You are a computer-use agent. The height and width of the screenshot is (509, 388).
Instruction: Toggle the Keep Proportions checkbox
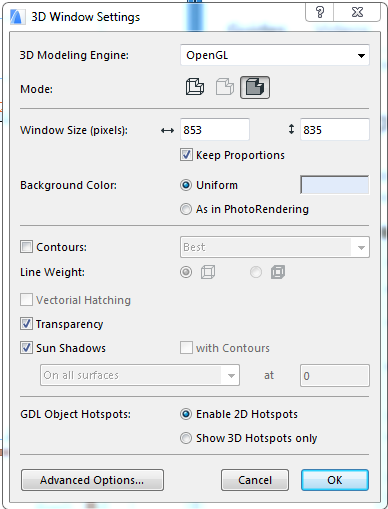186,155
